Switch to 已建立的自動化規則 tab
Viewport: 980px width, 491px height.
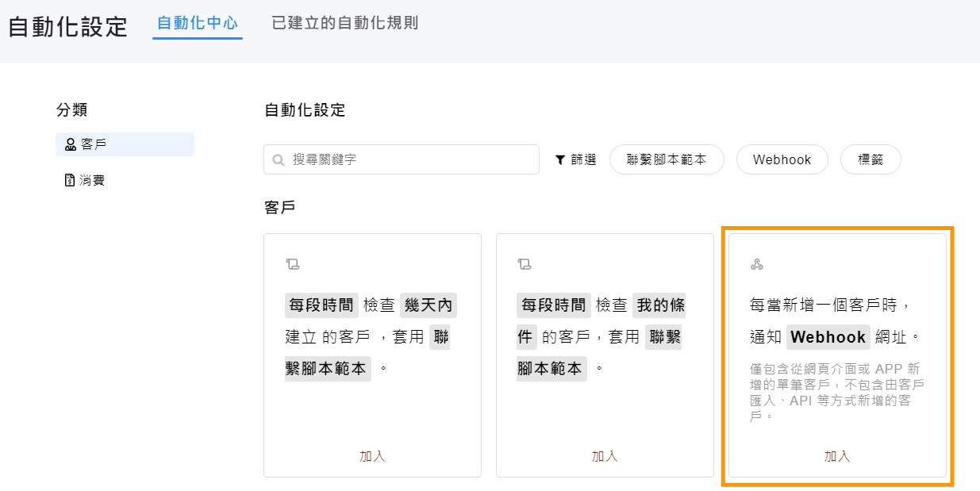(344, 23)
